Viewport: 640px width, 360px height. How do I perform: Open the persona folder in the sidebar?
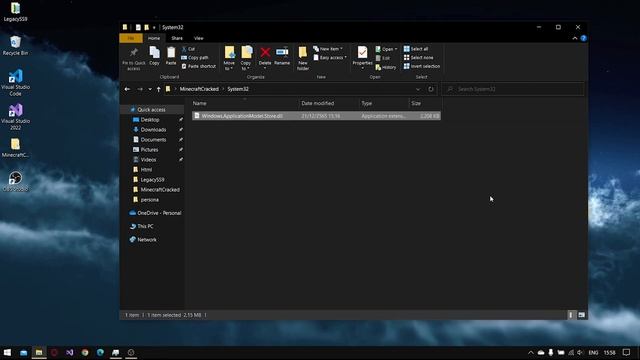[149, 200]
